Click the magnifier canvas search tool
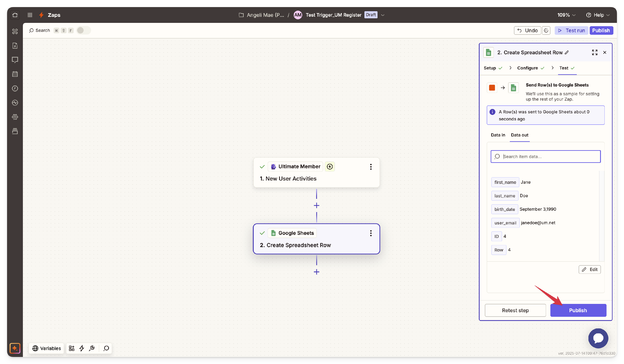624x364 pixels. pyautogui.click(x=106, y=348)
